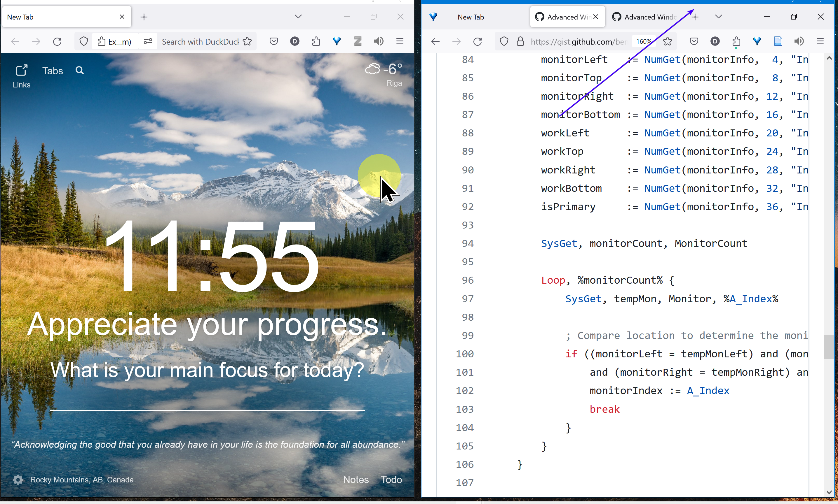The height and width of the screenshot is (504, 838).
Task: Expand the tab list chevron in right browser
Action: tap(718, 16)
